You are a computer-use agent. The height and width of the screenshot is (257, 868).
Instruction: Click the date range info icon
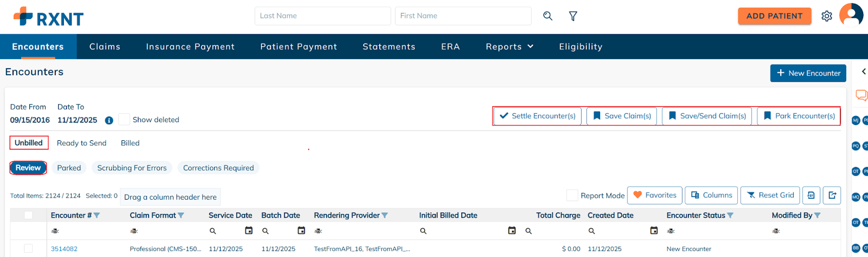pos(109,120)
